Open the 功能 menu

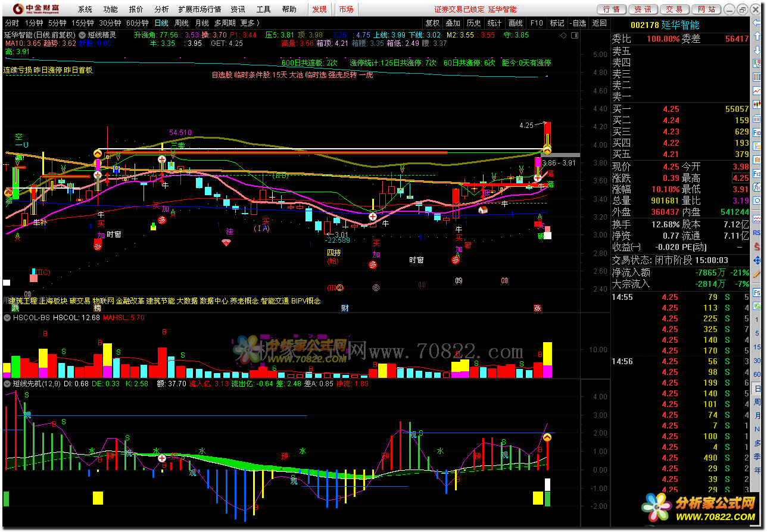(x=110, y=10)
